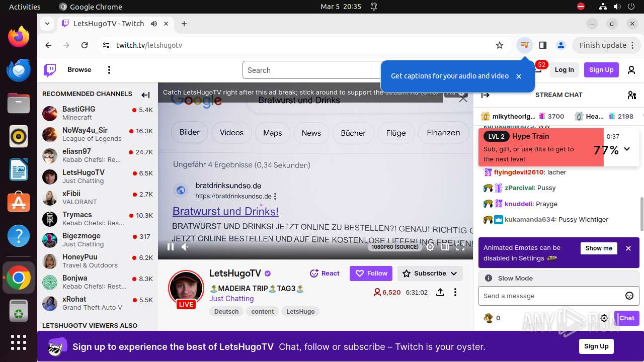Open the user profile icon menu
The height and width of the screenshot is (362, 644).
coord(631,70)
